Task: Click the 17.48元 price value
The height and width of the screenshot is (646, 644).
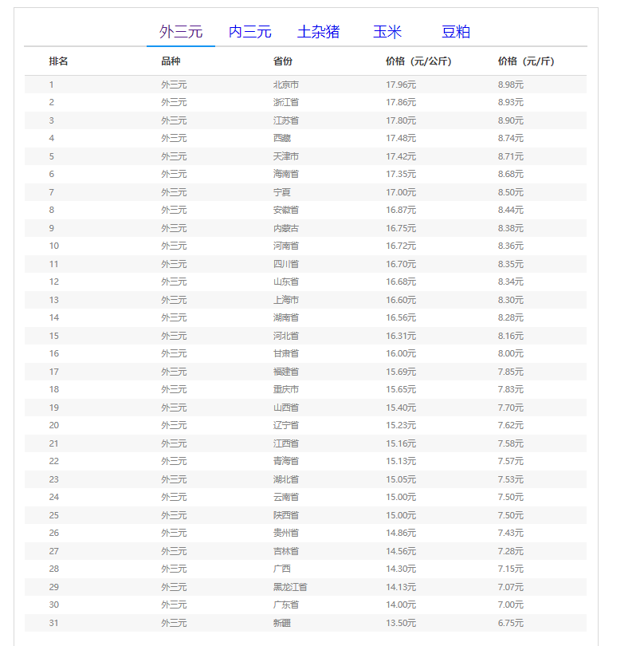Action: pos(401,138)
